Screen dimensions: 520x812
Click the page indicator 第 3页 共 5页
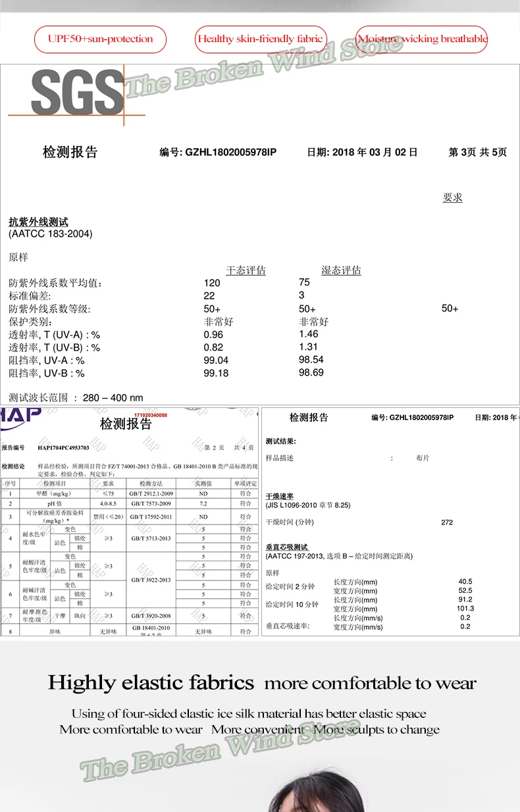pyautogui.click(x=478, y=152)
